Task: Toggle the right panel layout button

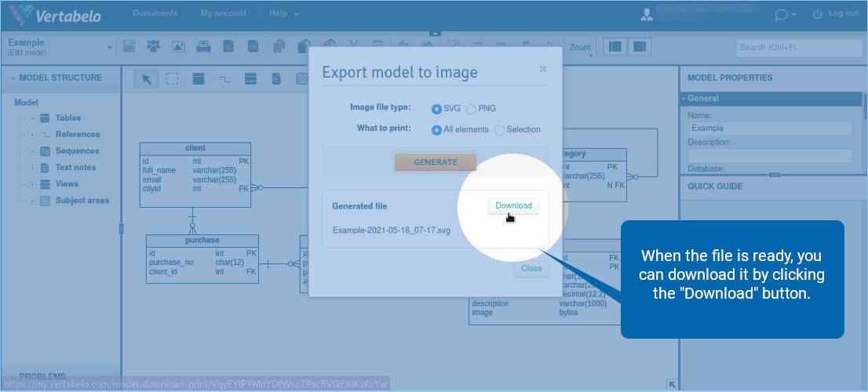Action: click(x=640, y=47)
